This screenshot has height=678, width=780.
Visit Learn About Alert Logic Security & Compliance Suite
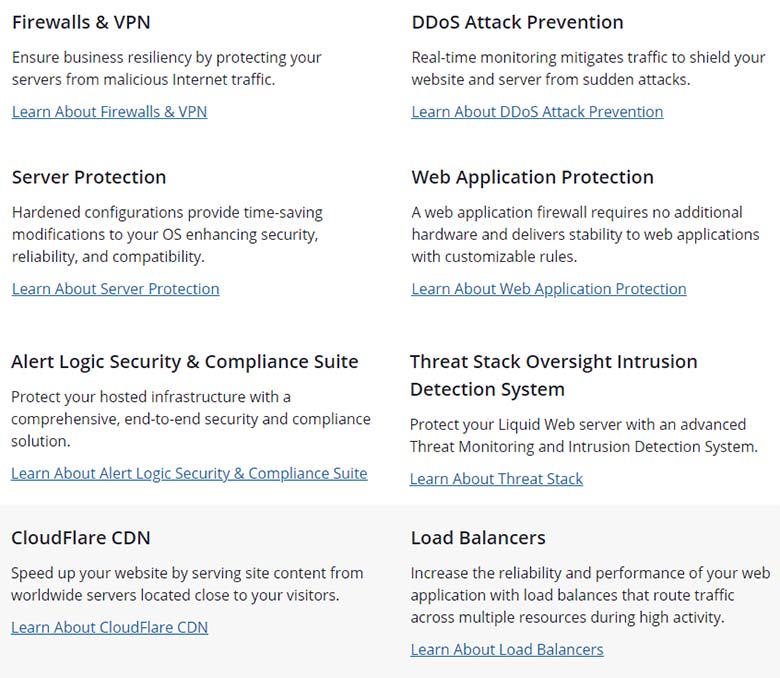189,473
